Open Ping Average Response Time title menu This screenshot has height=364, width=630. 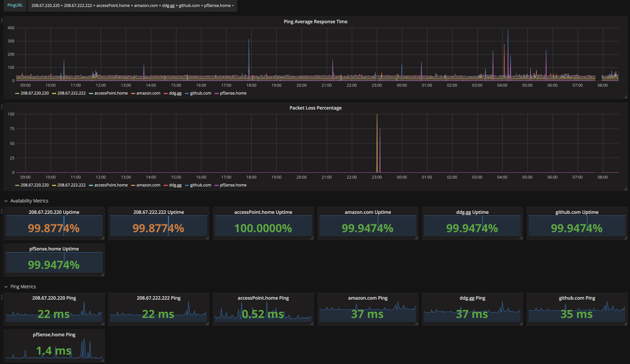tap(315, 22)
